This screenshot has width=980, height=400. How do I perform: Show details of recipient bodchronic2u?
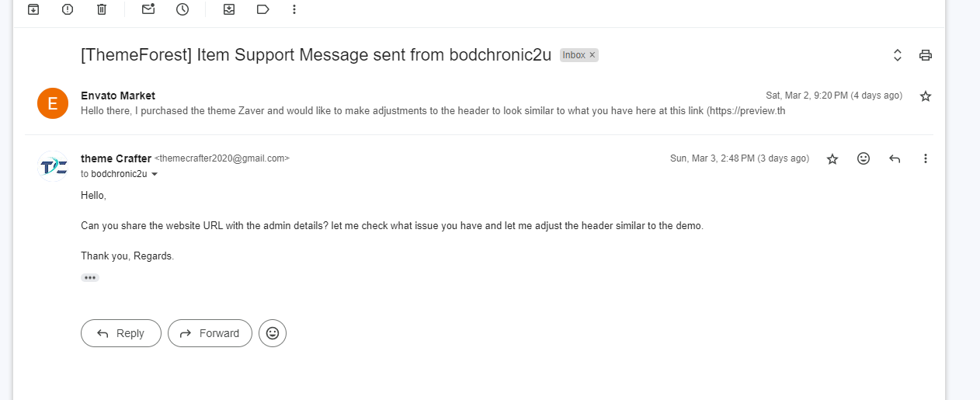(x=154, y=174)
